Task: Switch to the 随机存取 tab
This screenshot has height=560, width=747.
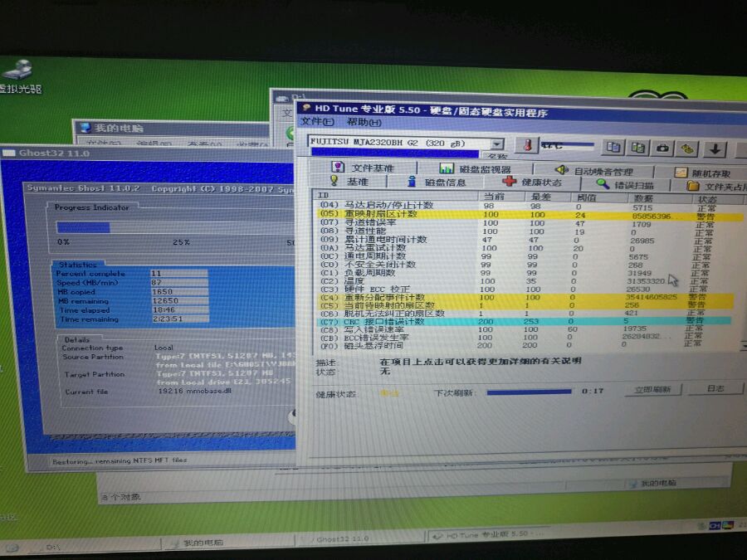Action: pos(701,173)
